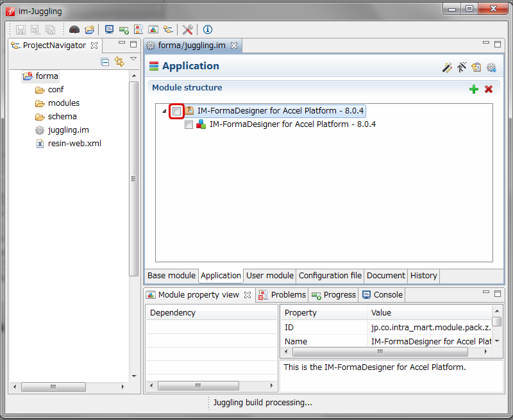Switch to History tab
This screenshot has width=513, height=420.
[x=424, y=276]
